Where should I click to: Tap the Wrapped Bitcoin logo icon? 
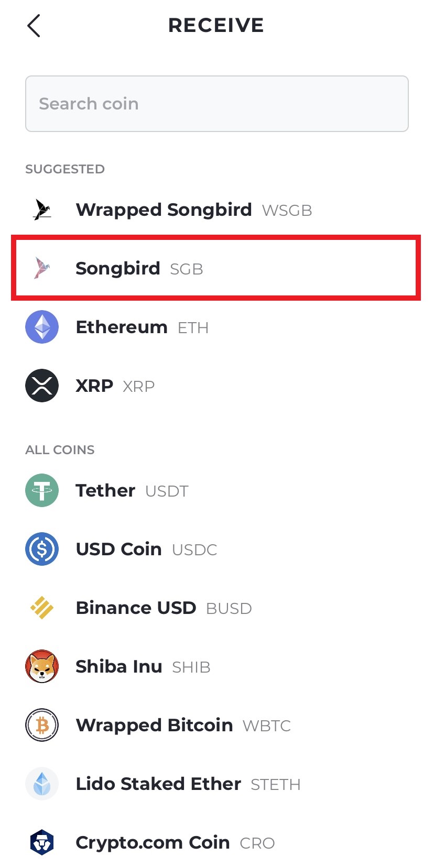coord(42,725)
